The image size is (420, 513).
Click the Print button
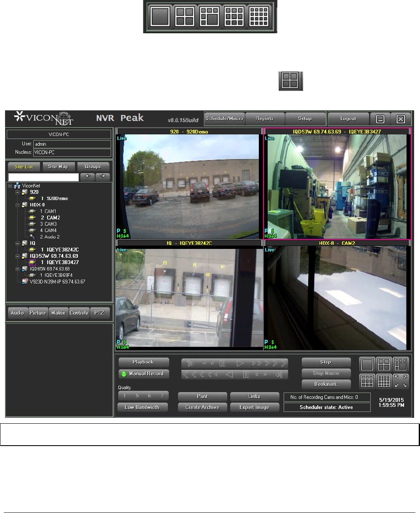[202, 396]
